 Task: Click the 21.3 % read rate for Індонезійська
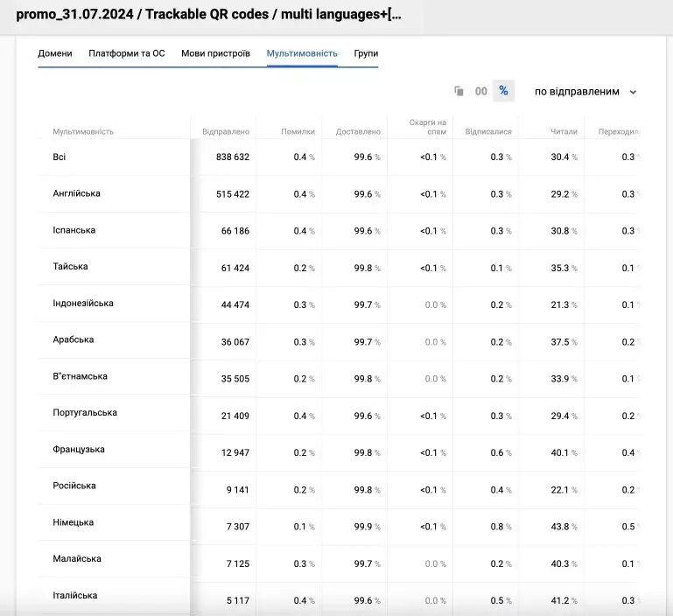tap(564, 304)
